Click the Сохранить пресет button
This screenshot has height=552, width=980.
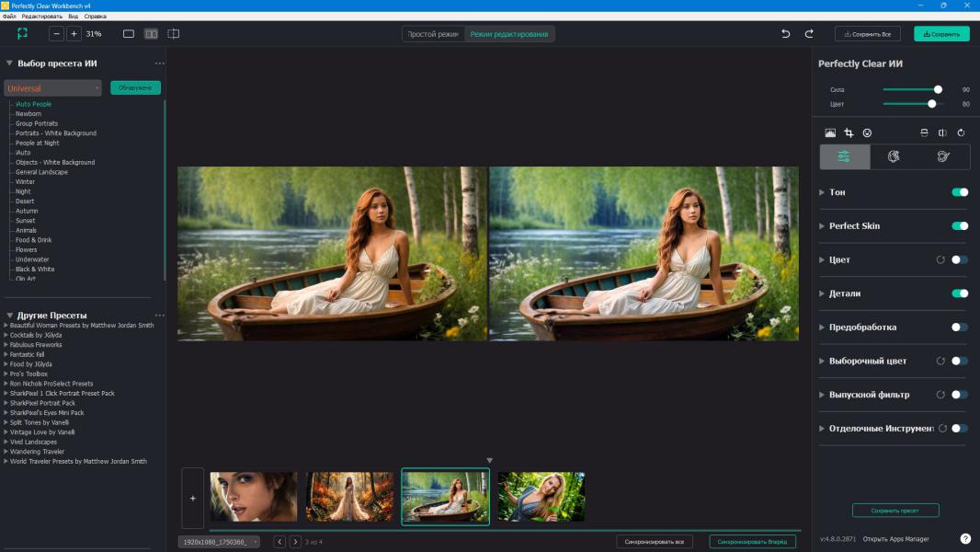pyautogui.click(x=895, y=511)
